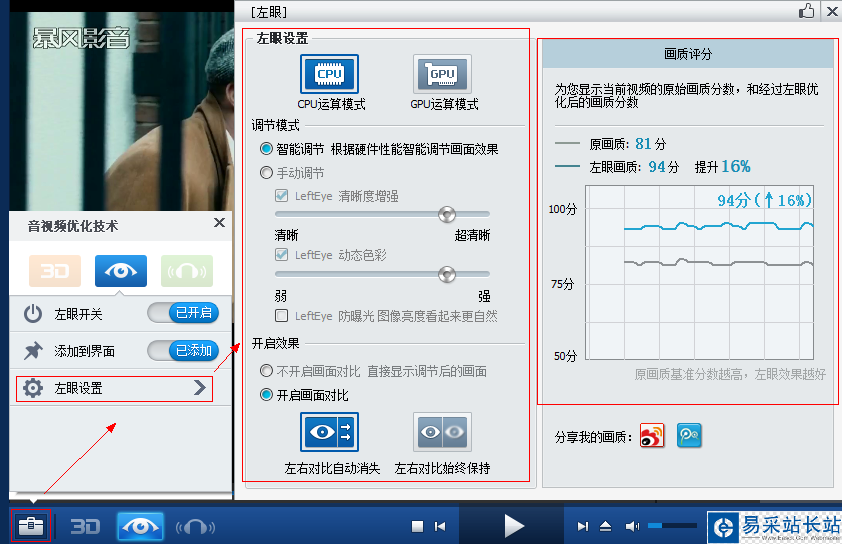Play the video
The image size is (842, 544).
(514, 526)
